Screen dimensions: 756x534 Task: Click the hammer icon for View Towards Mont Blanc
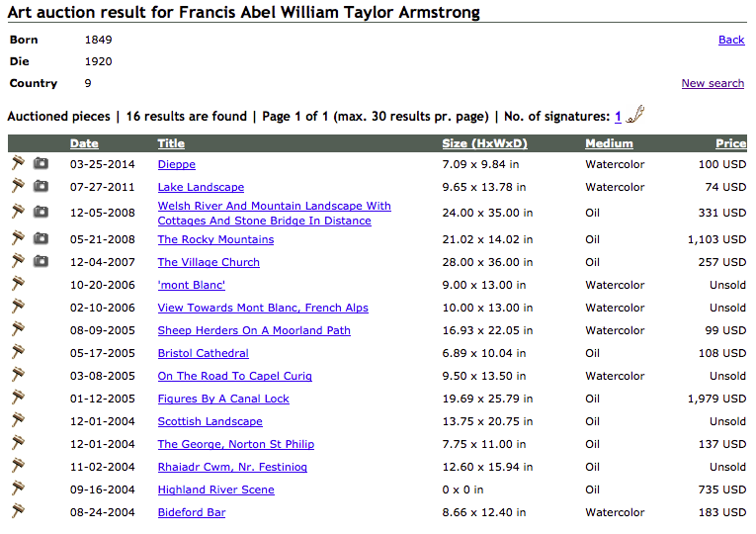(18, 307)
